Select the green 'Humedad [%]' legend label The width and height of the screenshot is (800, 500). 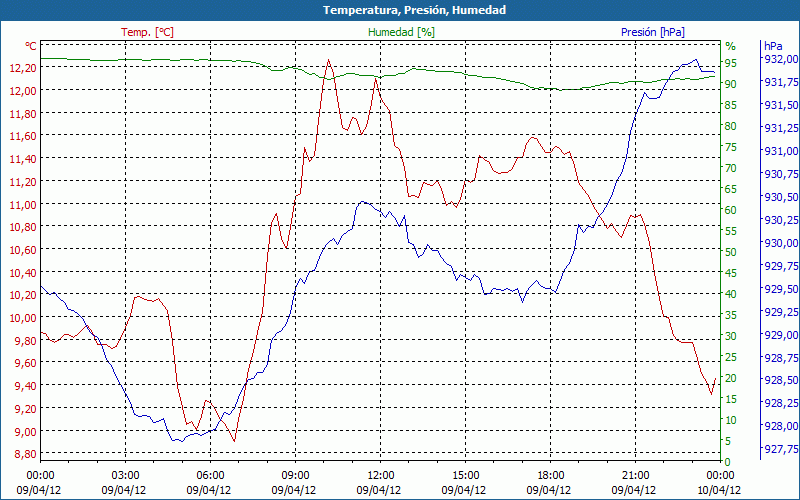(402, 32)
